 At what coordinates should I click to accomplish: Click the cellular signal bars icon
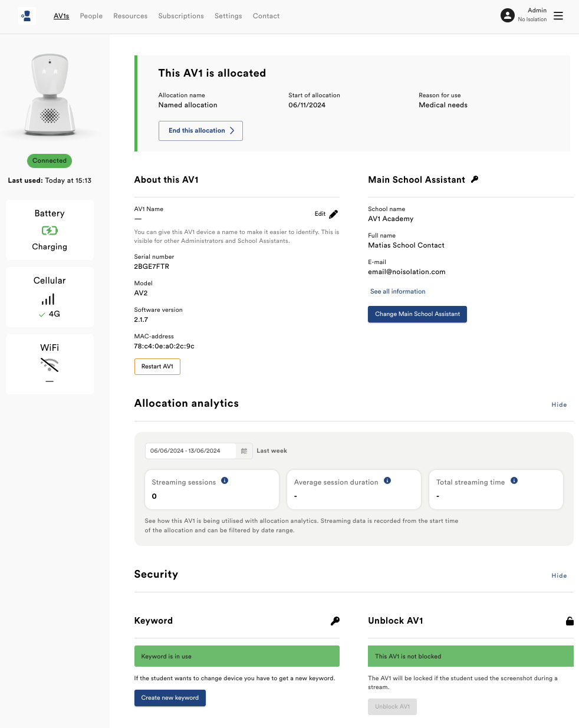pos(48,299)
